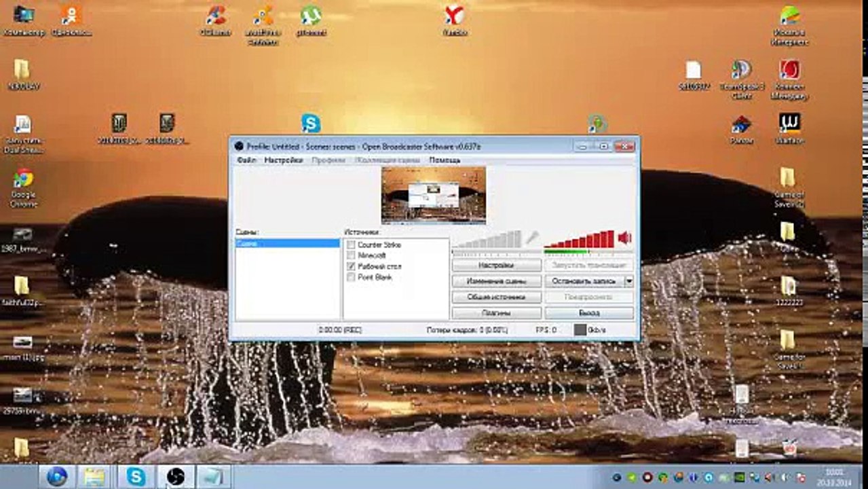
Task: Select the 1222222 folder on desktop
Action: (787, 291)
